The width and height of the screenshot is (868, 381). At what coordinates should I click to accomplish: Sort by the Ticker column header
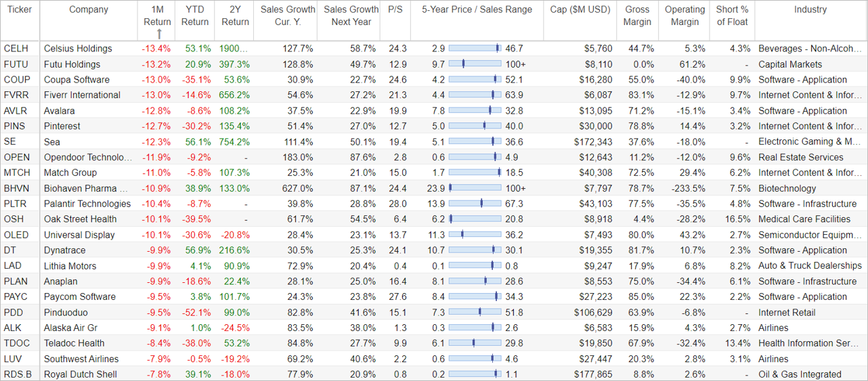(x=20, y=9)
